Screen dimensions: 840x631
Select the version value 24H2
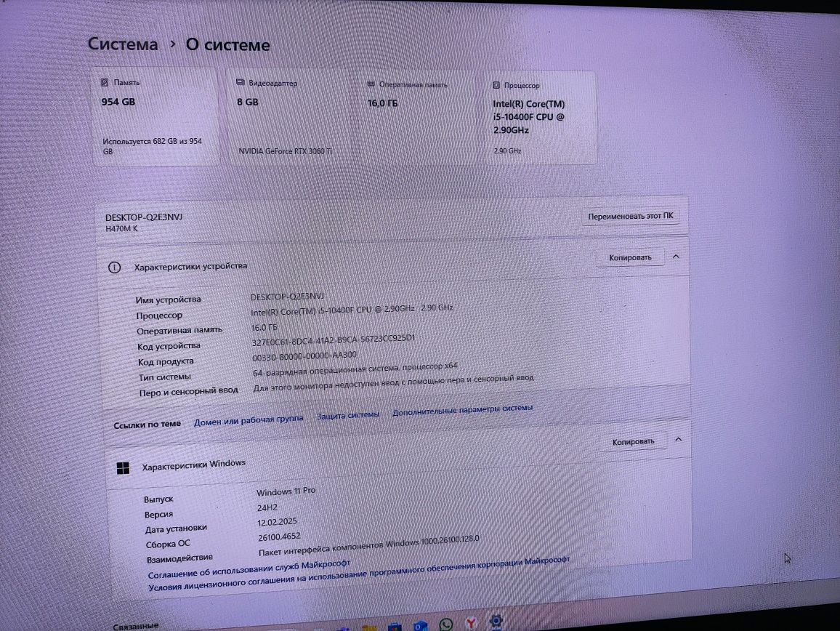click(x=267, y=507)
